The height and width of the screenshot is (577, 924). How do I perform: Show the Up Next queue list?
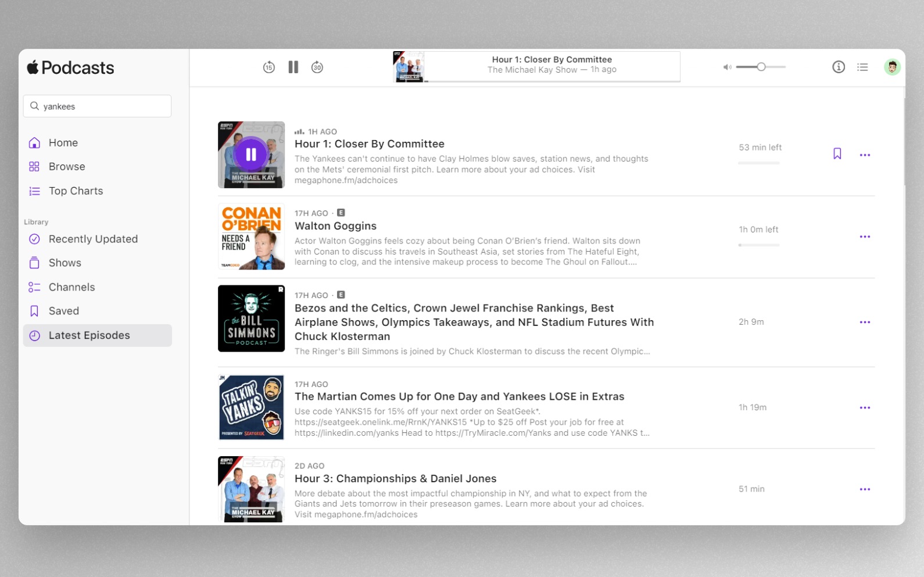pos(862,67)
